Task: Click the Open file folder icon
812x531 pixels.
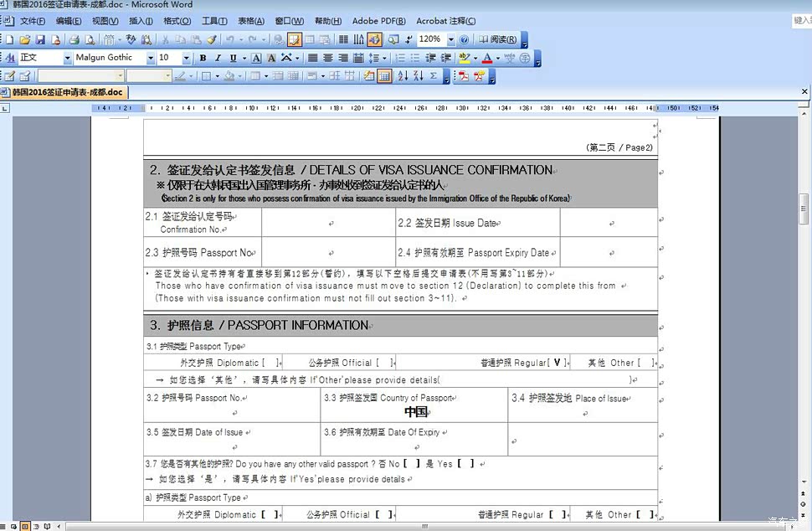Action: tap(25, 39)
